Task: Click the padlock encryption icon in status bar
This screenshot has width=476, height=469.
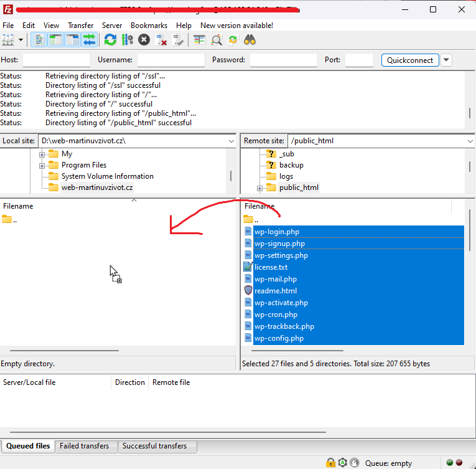Action: coord(331,463)
